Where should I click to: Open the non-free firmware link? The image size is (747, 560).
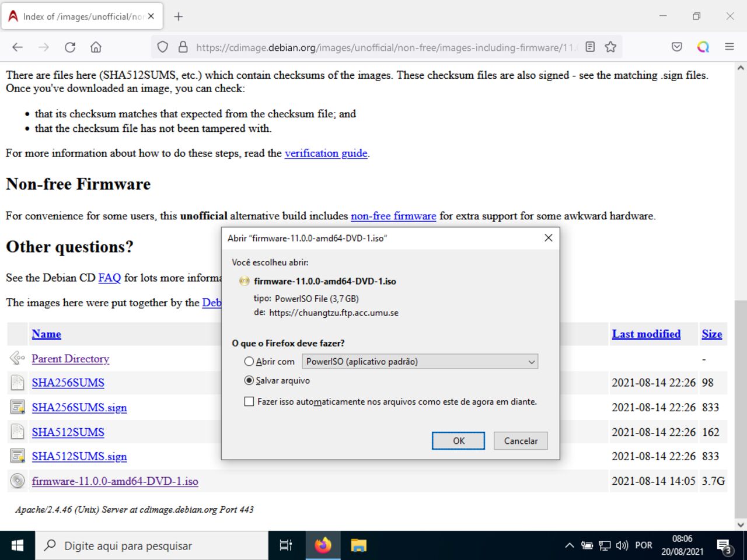tap(393, 216)
